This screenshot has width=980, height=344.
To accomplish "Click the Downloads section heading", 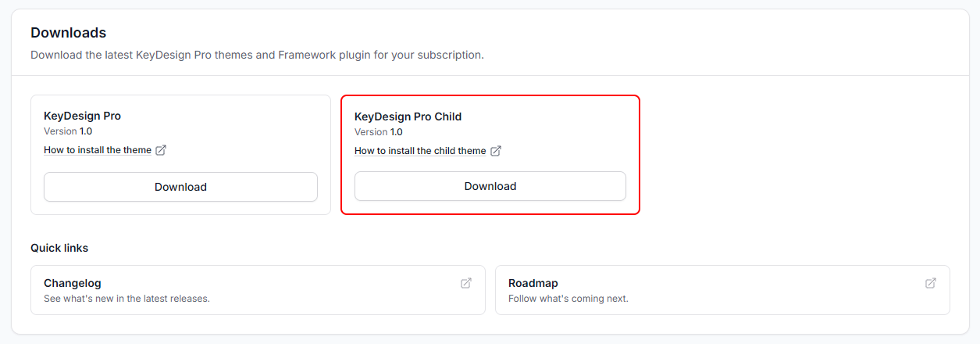I will 68,33.
